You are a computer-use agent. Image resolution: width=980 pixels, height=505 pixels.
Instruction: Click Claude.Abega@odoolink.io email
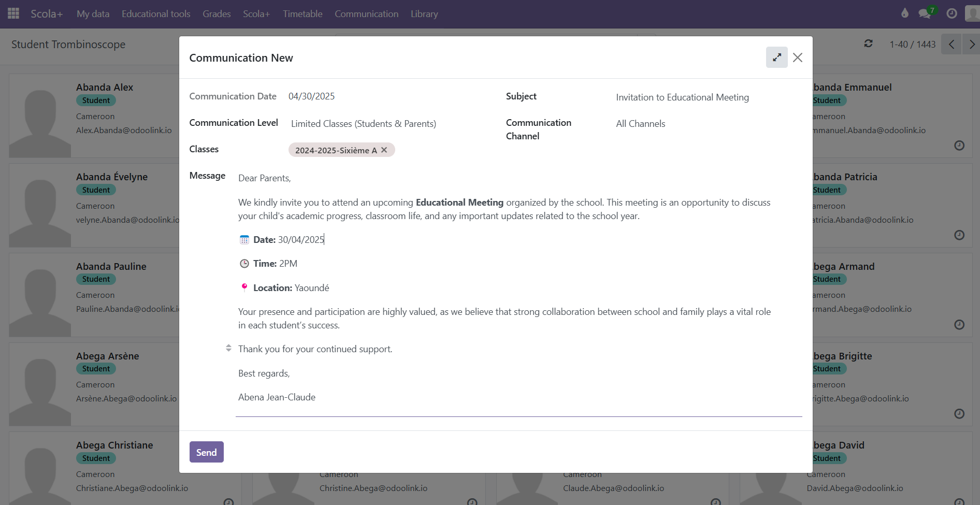(614, 488)
